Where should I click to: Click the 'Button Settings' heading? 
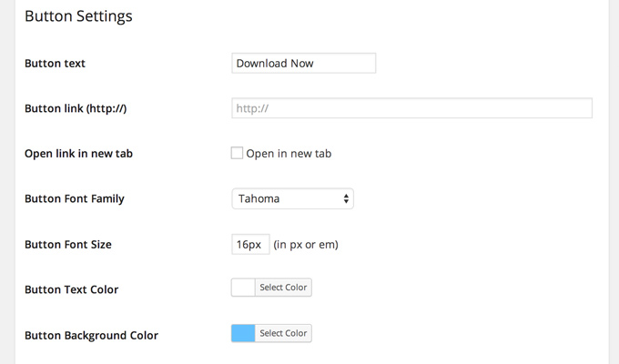(x=78, y=16)
